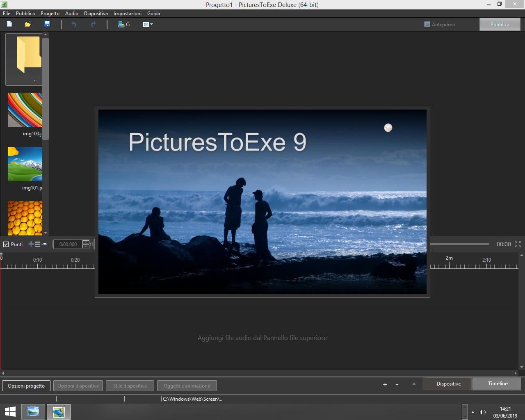The height and width of the screenshot is (420, 525).
Task: Click the file panel scrollbar thumb
Action: pos(46,89)
